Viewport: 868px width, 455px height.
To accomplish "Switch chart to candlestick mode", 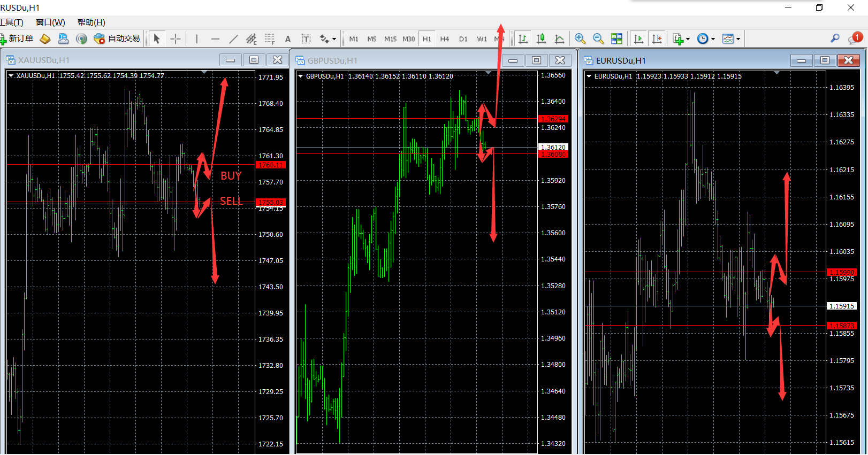I will pos(541,39).
